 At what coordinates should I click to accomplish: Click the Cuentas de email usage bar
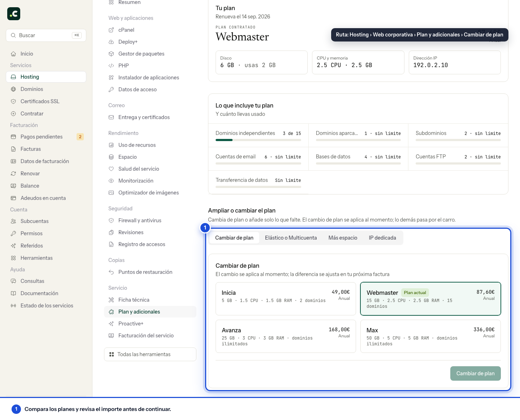click(x=258, y=163)
